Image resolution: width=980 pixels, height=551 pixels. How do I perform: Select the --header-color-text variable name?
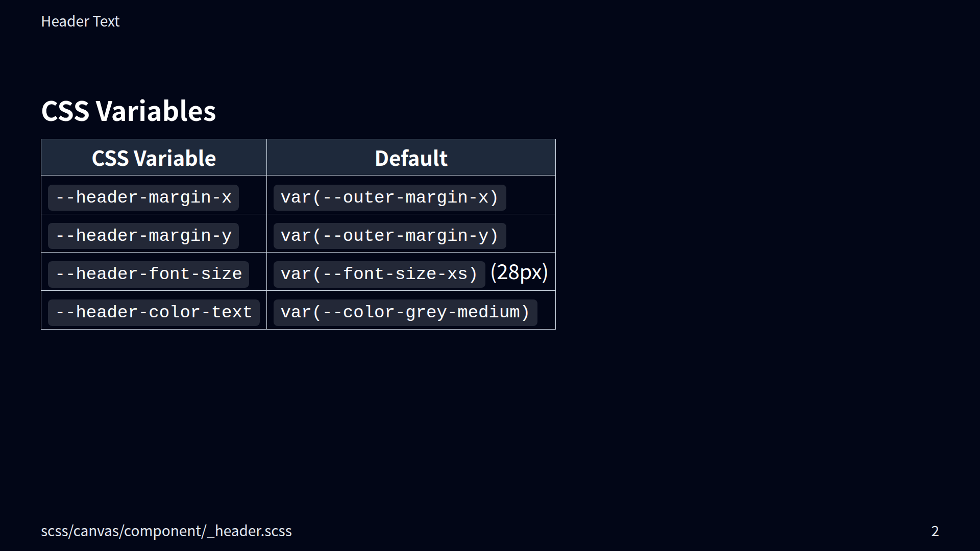(154, 312)
